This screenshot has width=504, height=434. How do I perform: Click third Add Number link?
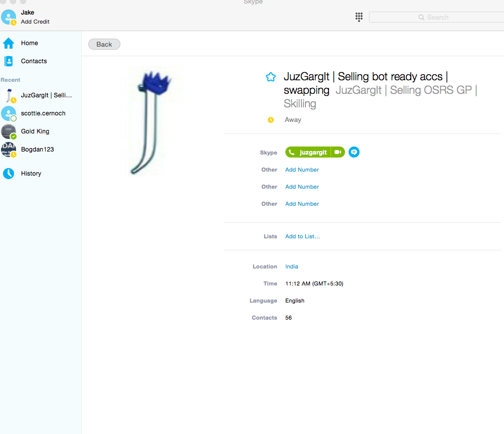coord(302,204)
